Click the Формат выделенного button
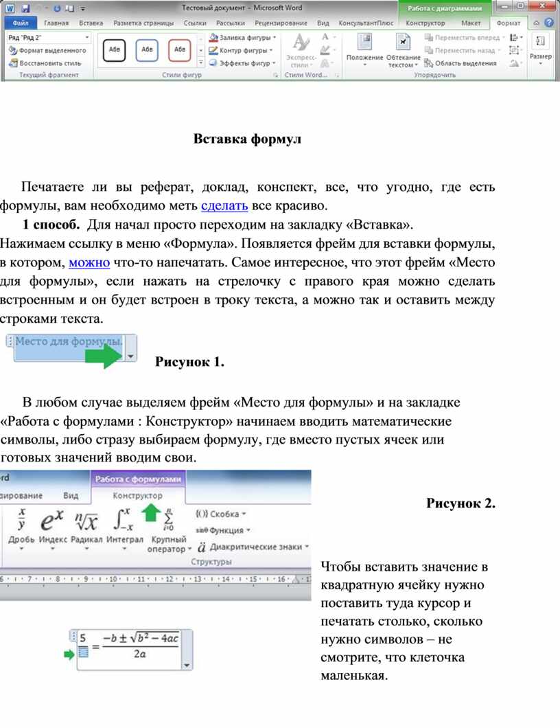 click(48, 50)
